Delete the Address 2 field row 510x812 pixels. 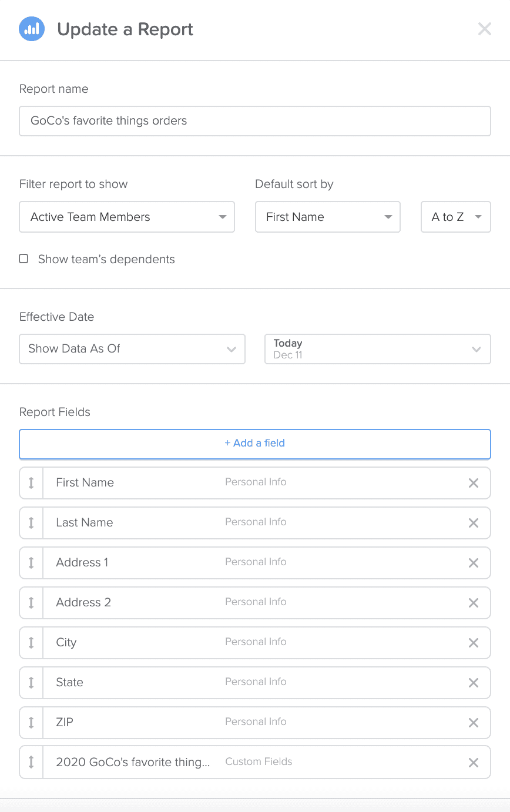click(473, 603)
